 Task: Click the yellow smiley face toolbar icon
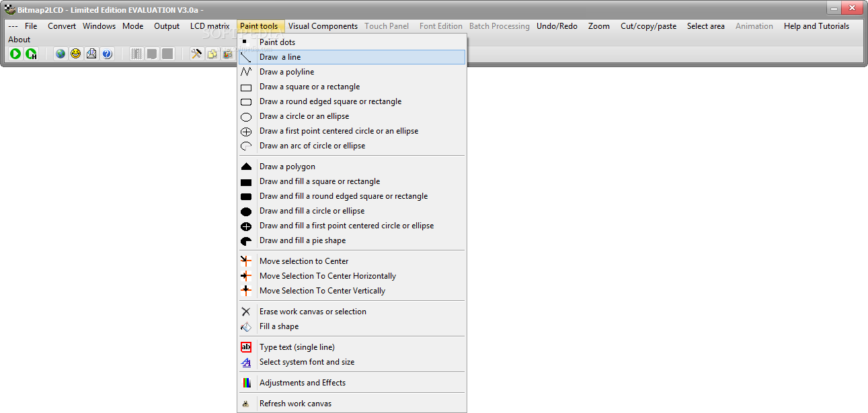(x=76, y=54)
